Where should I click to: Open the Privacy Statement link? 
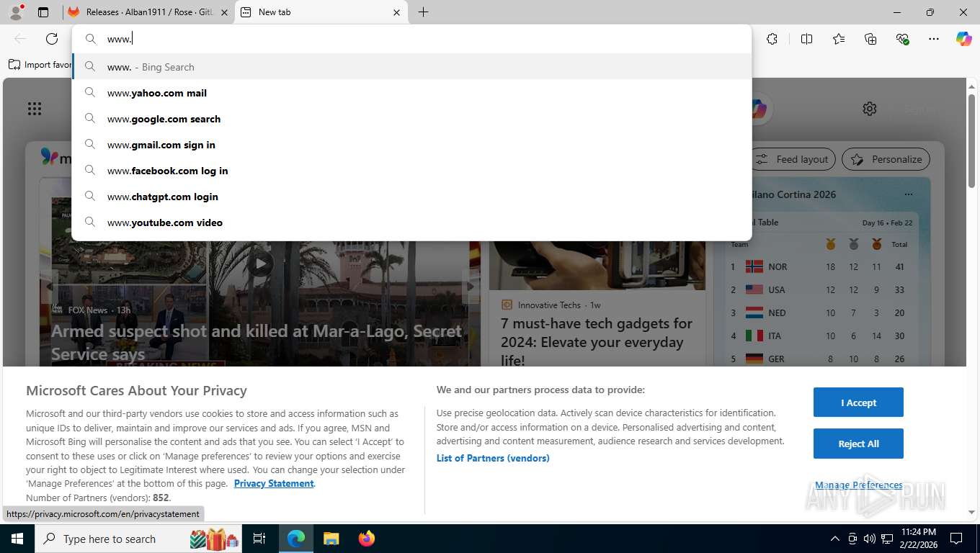point(274,484)
